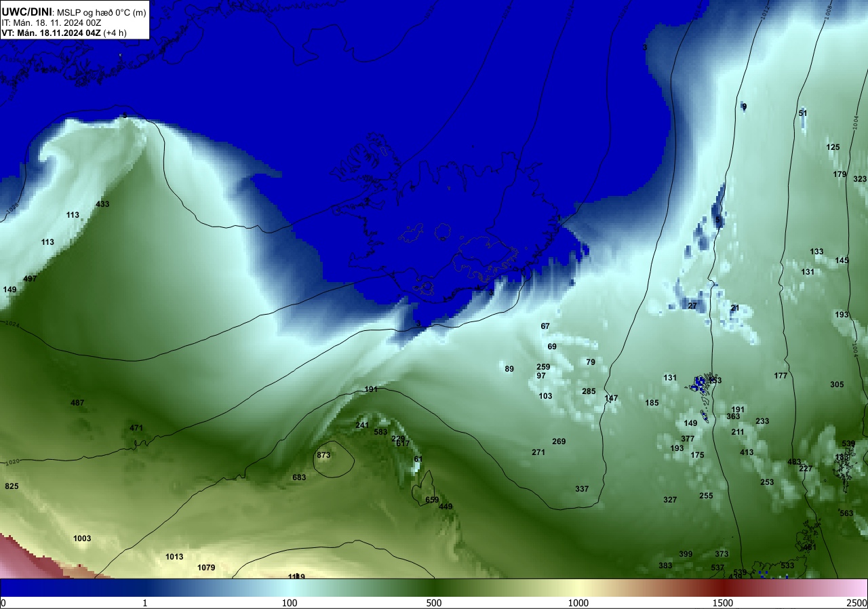Click the colorbar tick label '1500'
The width and height of the screenshot is (868, 609).
pos(723,603)
